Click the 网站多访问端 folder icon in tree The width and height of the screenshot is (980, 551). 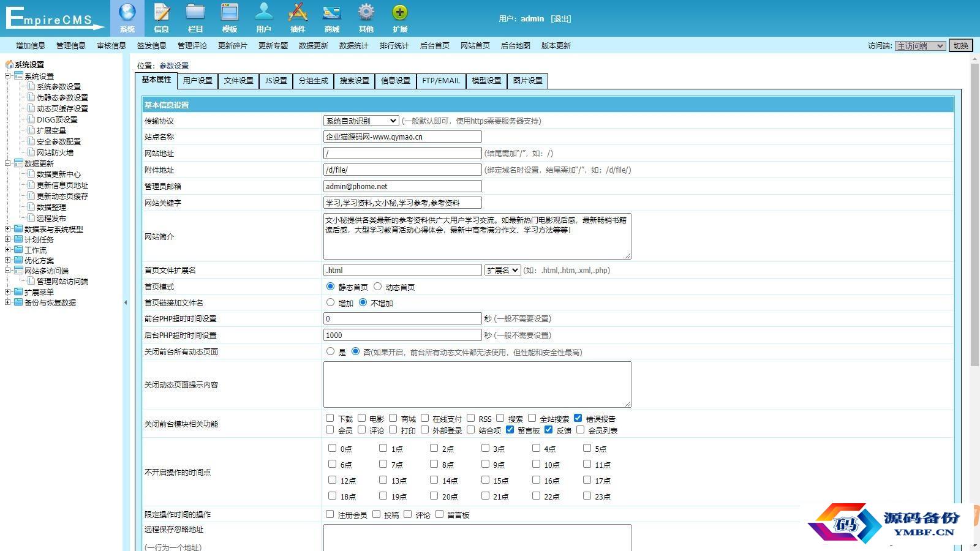[x=18, y=271]
